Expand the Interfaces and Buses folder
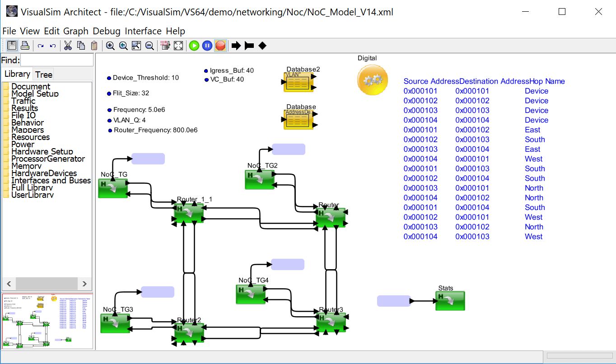616x364 pixels. (x=51, y=181)
